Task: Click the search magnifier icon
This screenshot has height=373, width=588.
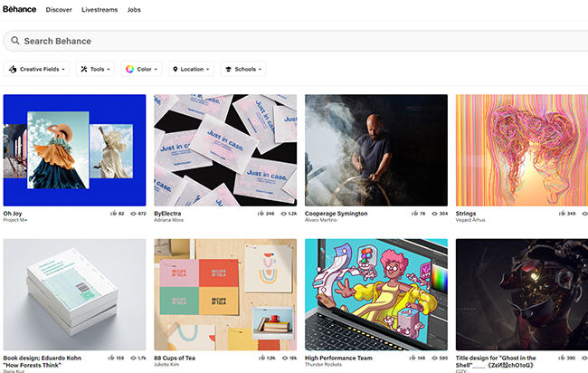Action: [x=15, y=41]
